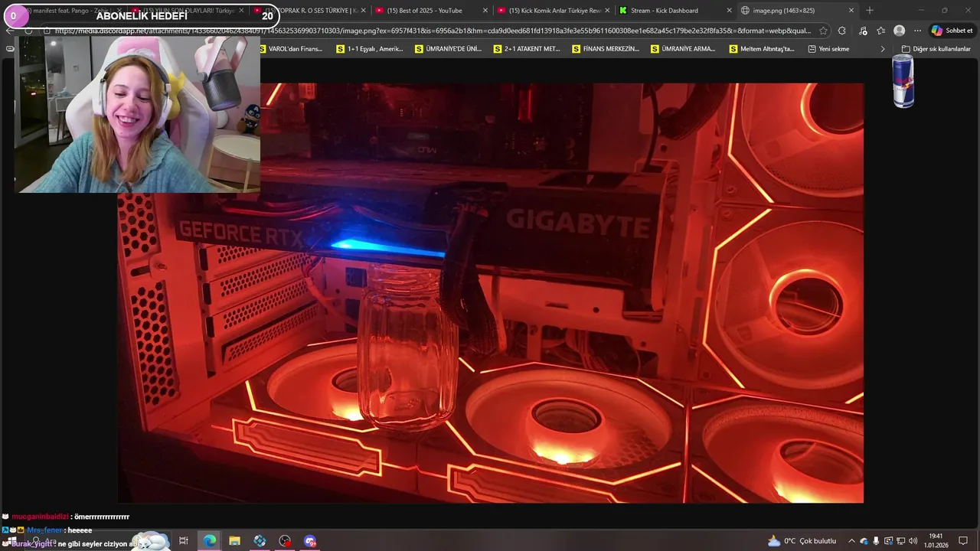
Task: Open the browser profile avatar
Action: point(899,31)
